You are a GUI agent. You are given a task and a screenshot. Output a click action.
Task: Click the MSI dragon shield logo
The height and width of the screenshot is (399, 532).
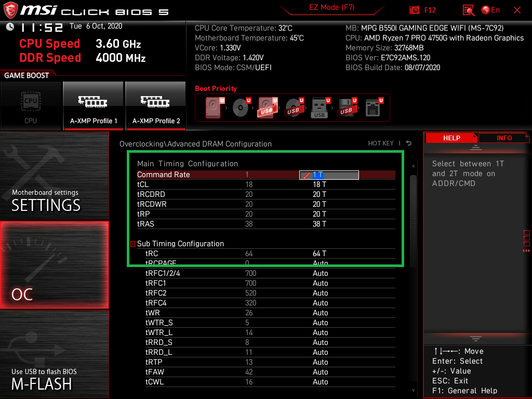point(10,10)
